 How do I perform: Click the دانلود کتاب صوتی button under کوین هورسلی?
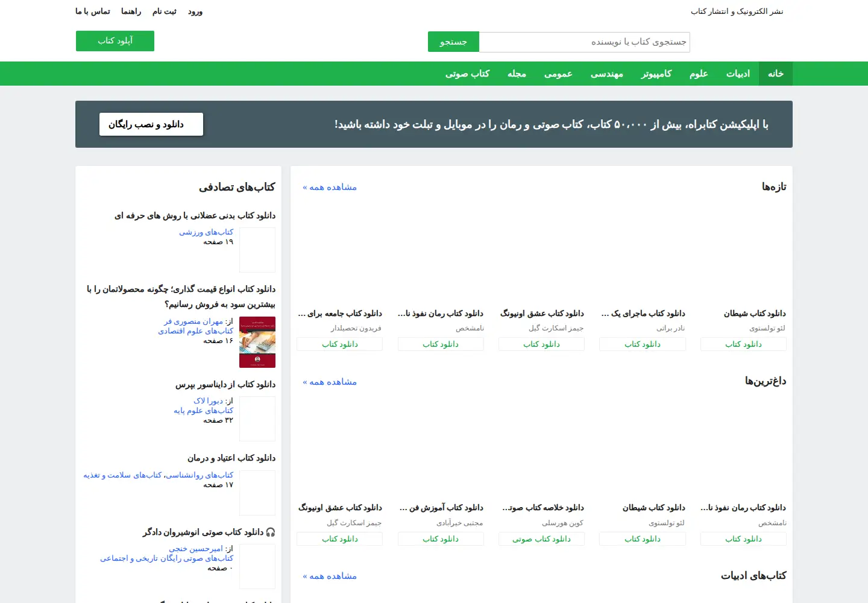[x=541, y=539]
